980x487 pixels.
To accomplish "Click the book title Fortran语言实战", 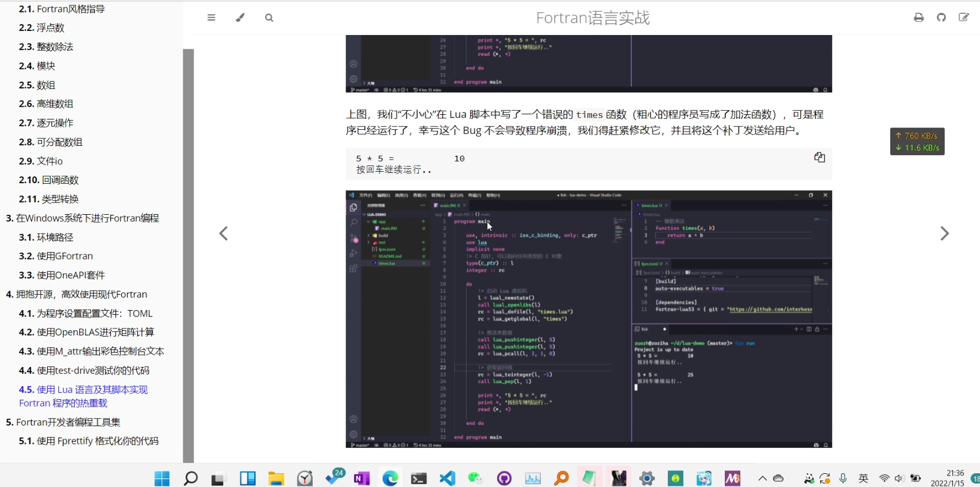I will click(593, 18).
